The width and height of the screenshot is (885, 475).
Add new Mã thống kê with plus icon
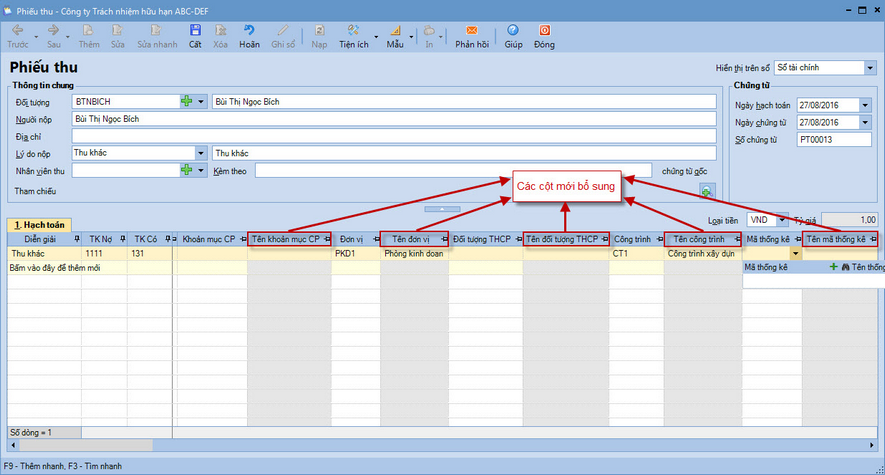(833, 267)
